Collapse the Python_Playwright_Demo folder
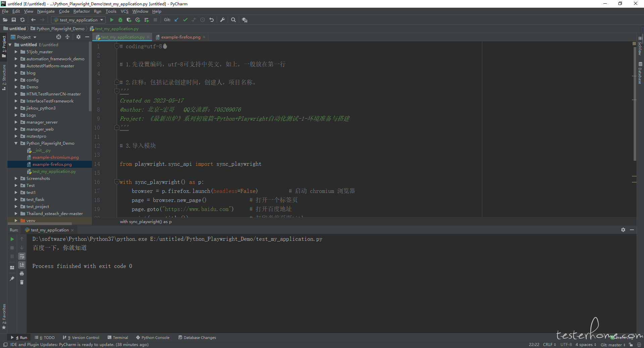The image size is (644, 348). tap(16, 143)
